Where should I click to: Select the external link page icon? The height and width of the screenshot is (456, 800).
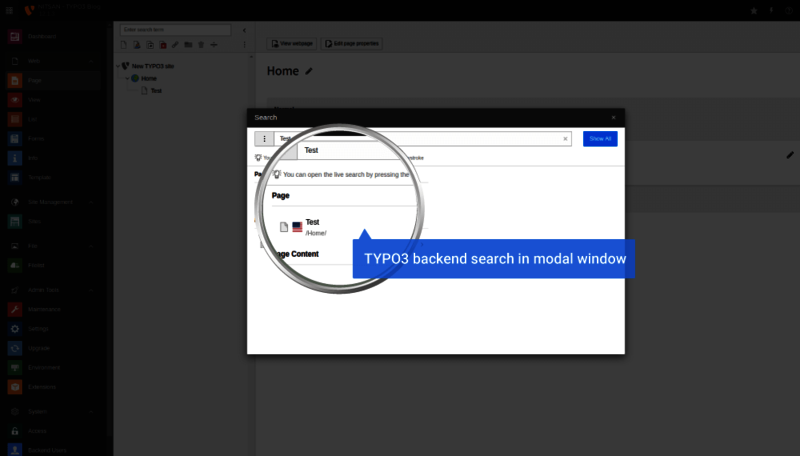[176, 45]
